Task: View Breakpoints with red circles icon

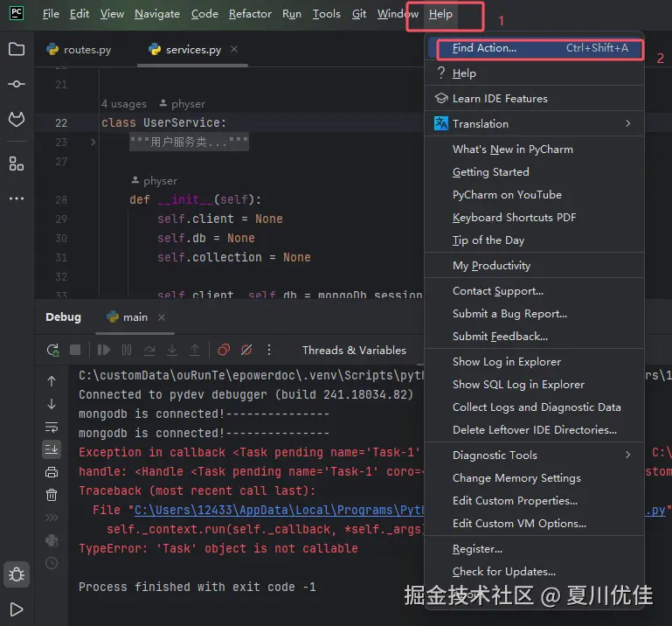Action: click(x=224, y=350)
